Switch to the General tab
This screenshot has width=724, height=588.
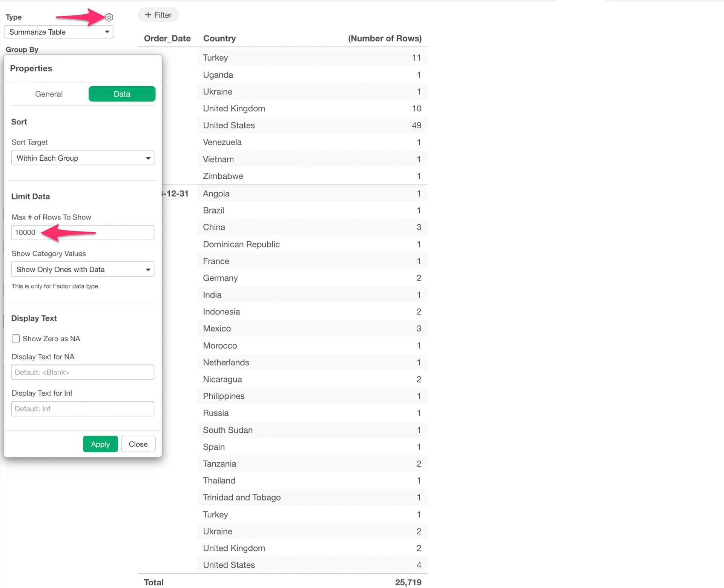(49, 94)
